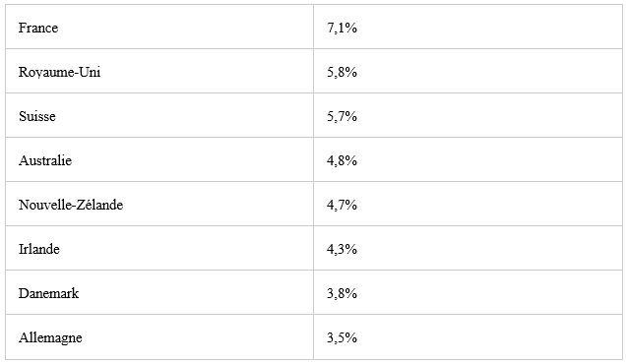The image size is (626, 364).
Task: Click empty area right of 4,7%
Action: (x=489, y=205)
